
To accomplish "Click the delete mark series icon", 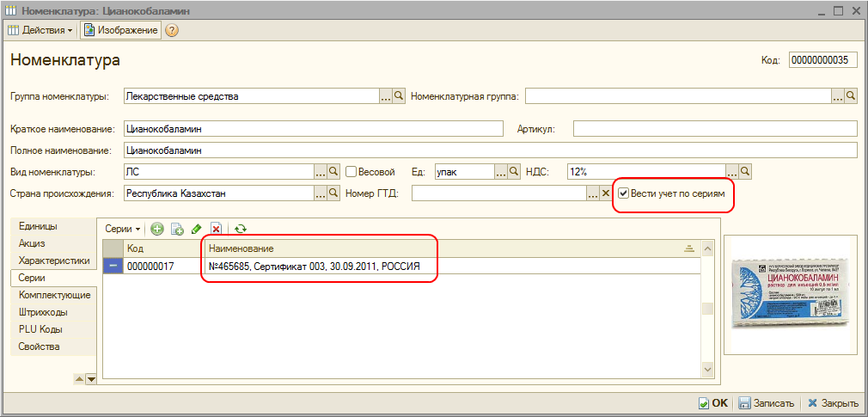I will pyautogui.click(x=217, y=229).
